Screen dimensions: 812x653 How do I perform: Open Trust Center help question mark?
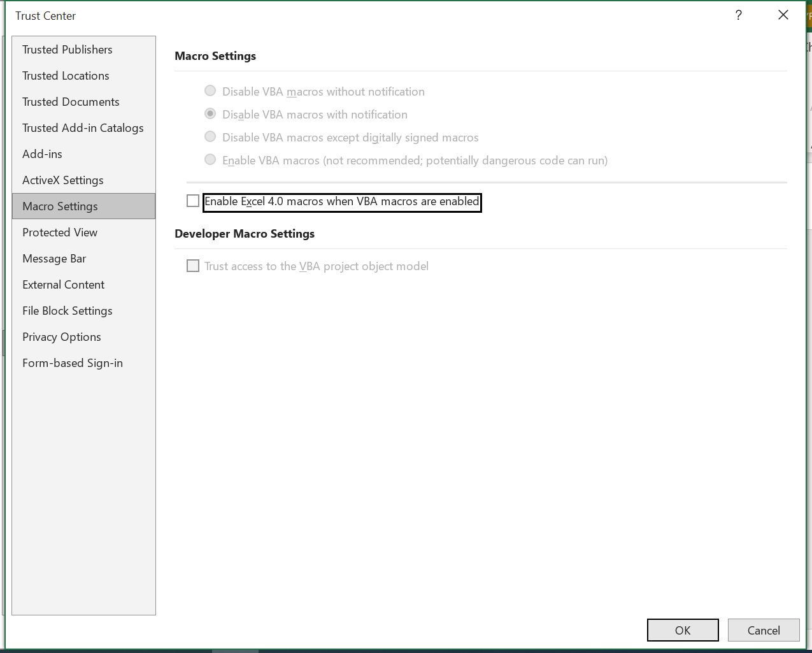(x=739, y=15)
